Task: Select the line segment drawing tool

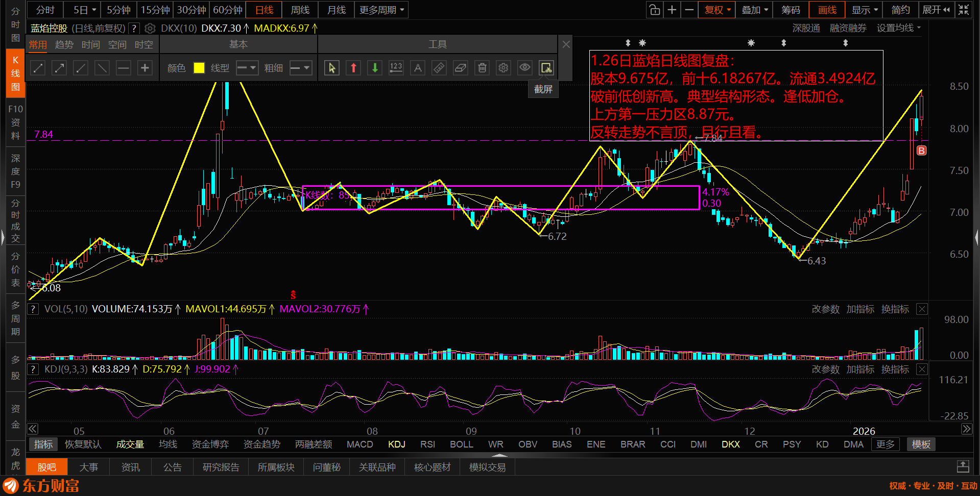Action: (38, 68)
